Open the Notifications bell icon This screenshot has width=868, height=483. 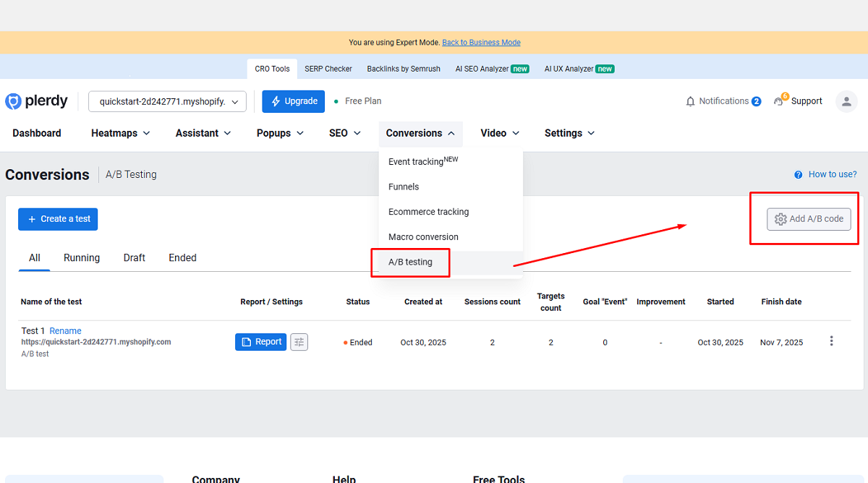point(690,101)
